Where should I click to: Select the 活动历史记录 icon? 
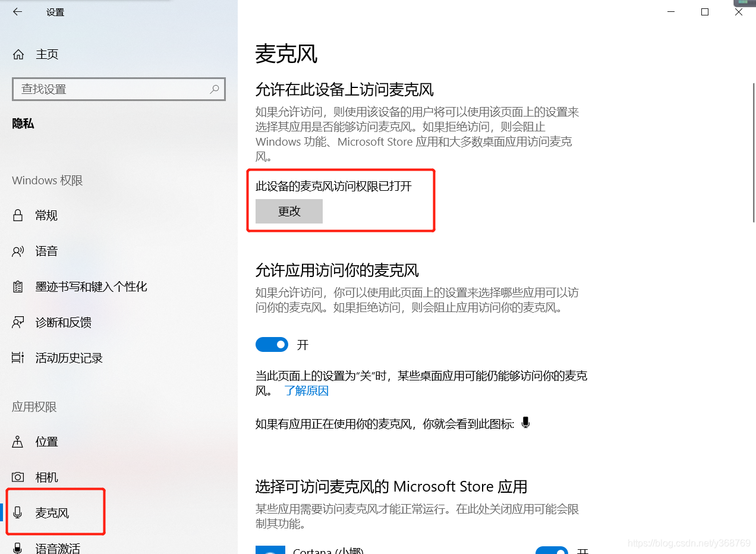click(x=18, y=358)
